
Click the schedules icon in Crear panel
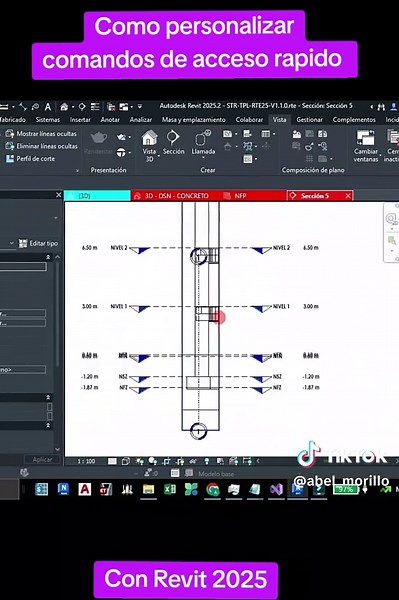[265, 134]
